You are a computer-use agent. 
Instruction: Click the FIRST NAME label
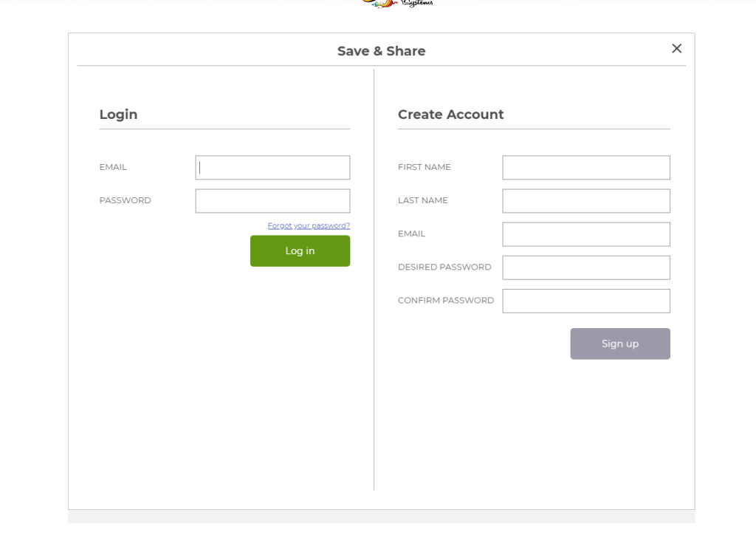425,167
